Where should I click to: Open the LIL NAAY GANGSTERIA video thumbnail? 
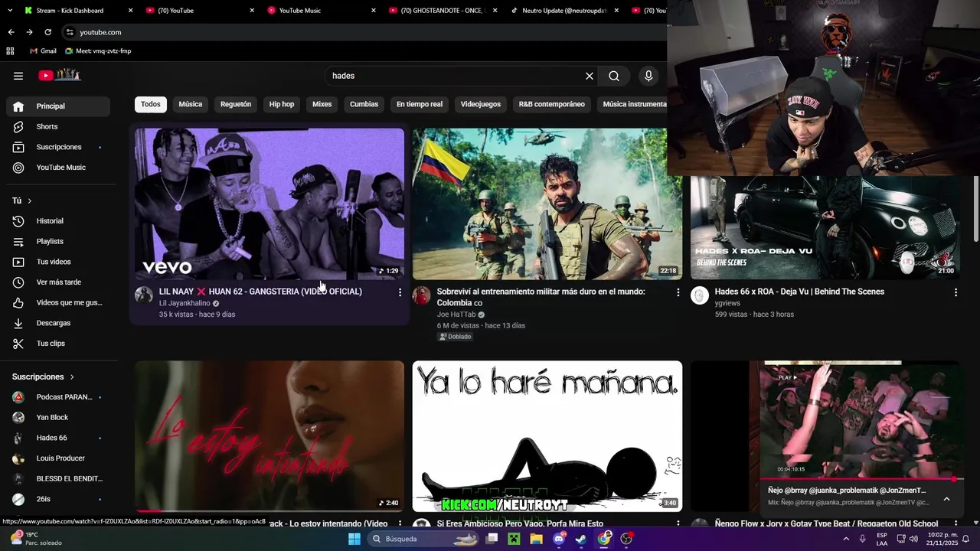(269, 204)
